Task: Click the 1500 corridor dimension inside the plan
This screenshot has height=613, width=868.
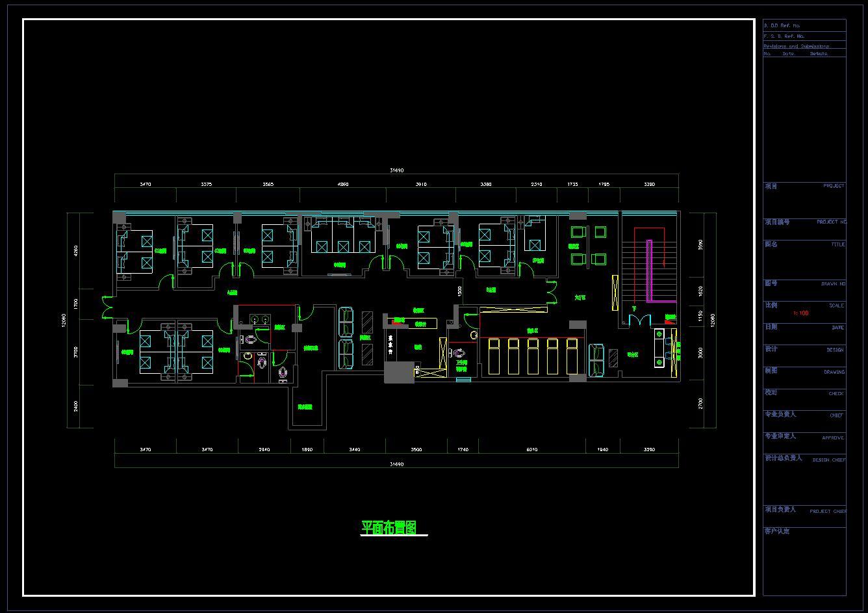Action: tap(460, 291)
